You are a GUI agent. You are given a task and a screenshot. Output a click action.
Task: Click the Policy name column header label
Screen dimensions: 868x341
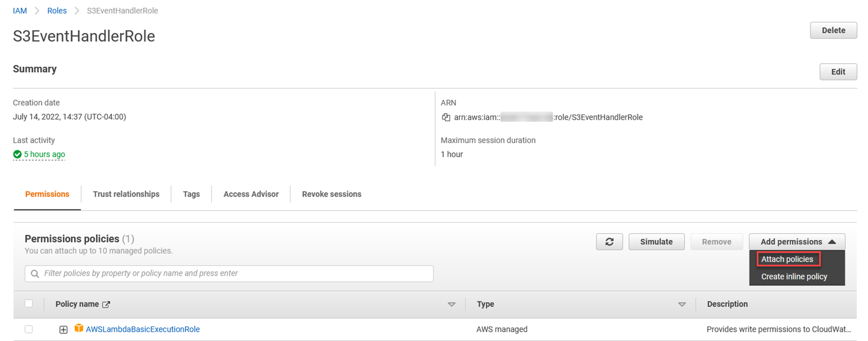tap(77, 304)
